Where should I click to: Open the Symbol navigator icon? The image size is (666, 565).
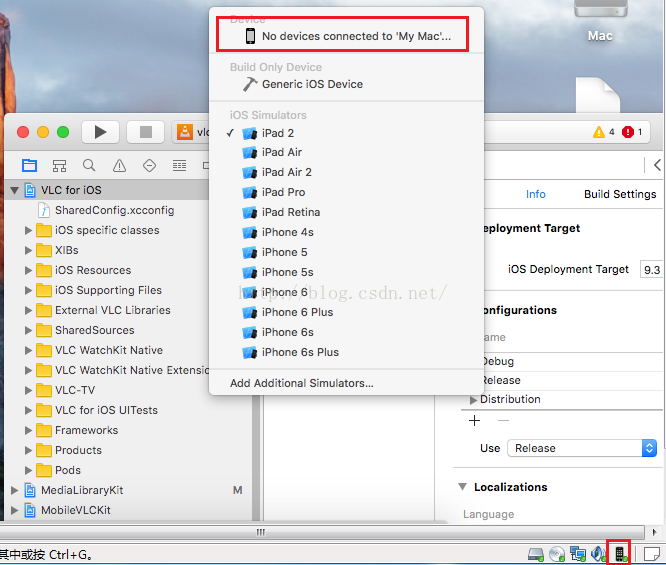[59, 166]
